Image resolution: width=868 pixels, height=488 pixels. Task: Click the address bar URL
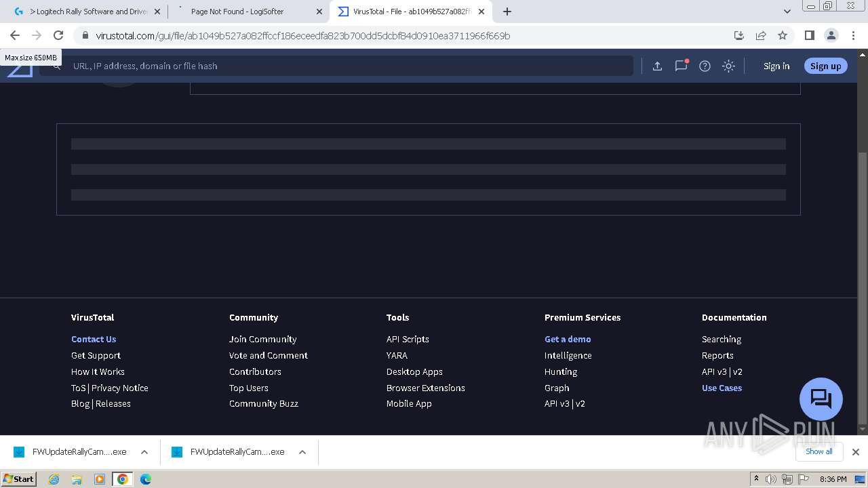(x=302, y=35)
